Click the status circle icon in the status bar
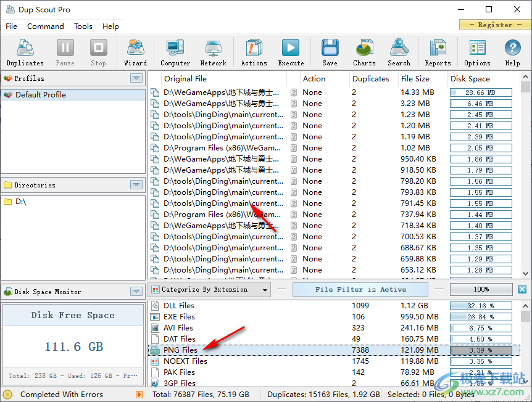 pyautogui.click(x=7, y=394)
